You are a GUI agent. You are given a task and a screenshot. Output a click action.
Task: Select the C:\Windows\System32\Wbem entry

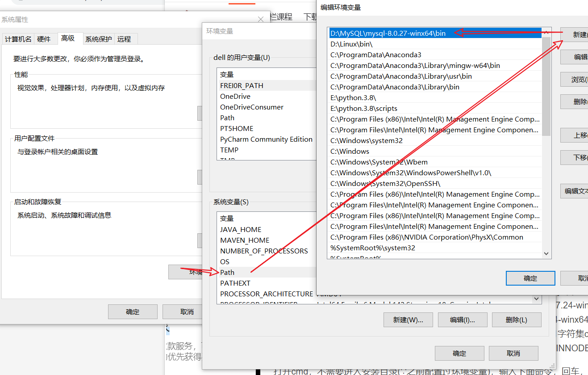pyautogui.click(x=435, y=162)
